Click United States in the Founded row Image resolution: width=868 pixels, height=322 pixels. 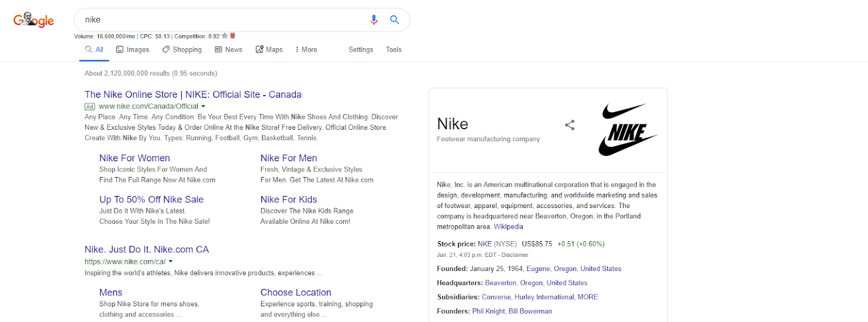tap(601, 269)
